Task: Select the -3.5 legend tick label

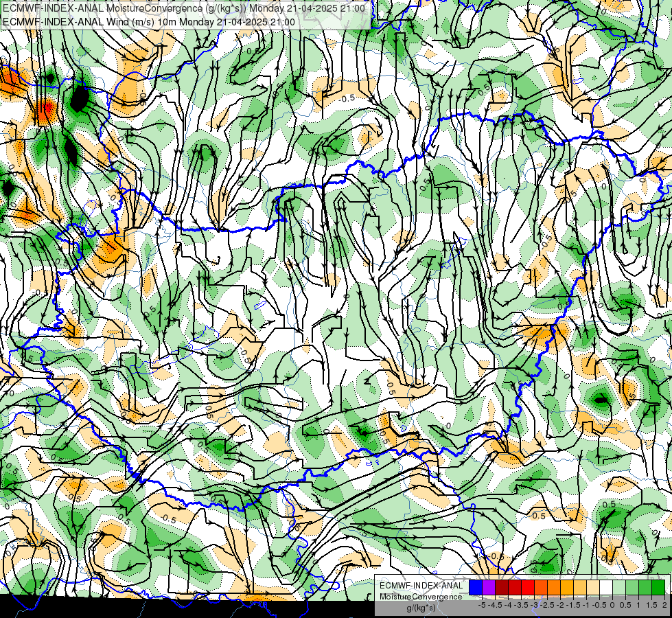Action: [x=521, y=605]
